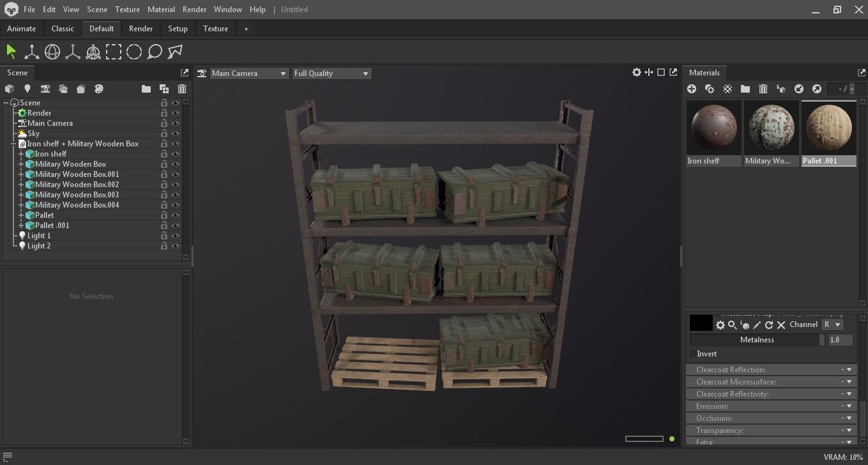The height and width of the screenshot is (465, 868).
Task: Open viewport settings gear icon
Action: tap(637, 73)
